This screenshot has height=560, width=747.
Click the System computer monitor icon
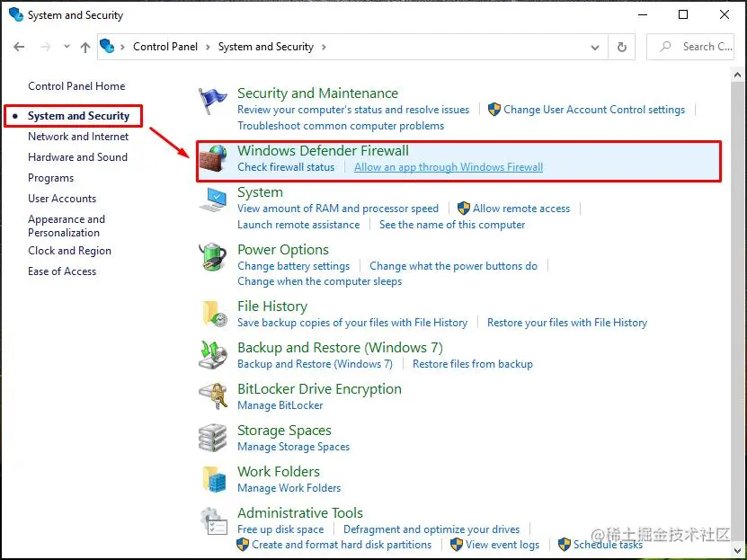212,200
